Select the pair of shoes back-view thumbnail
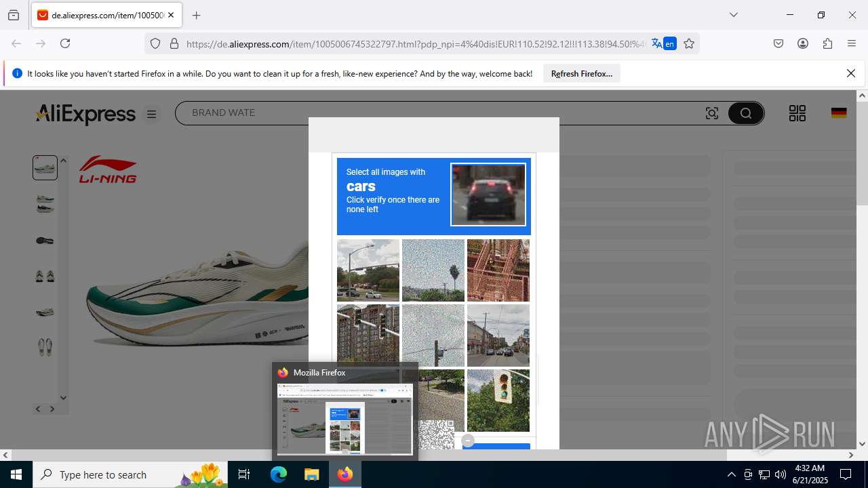 tap(45, 276)
